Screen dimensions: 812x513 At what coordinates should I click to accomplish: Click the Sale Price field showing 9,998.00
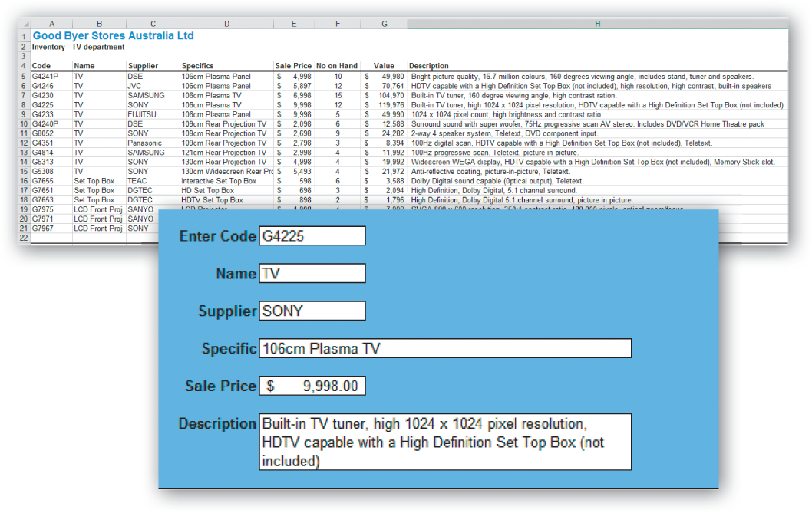312,386
